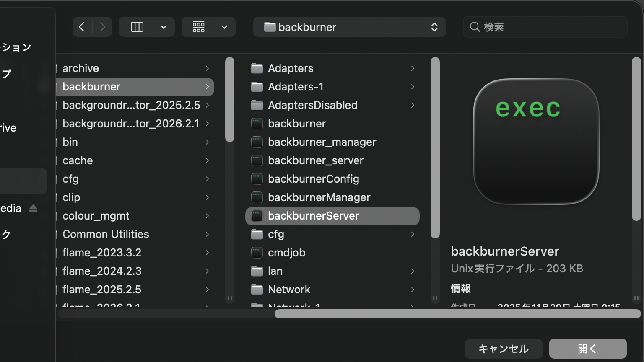The width and height of the screenshot is (644, 362).
Task: Click the eject icon in the sidebar
Action: [x=34, y=208]
